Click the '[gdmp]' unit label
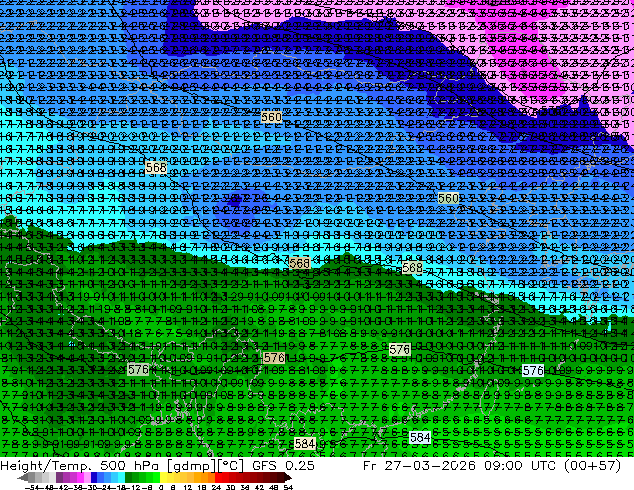 click(192, 466)
